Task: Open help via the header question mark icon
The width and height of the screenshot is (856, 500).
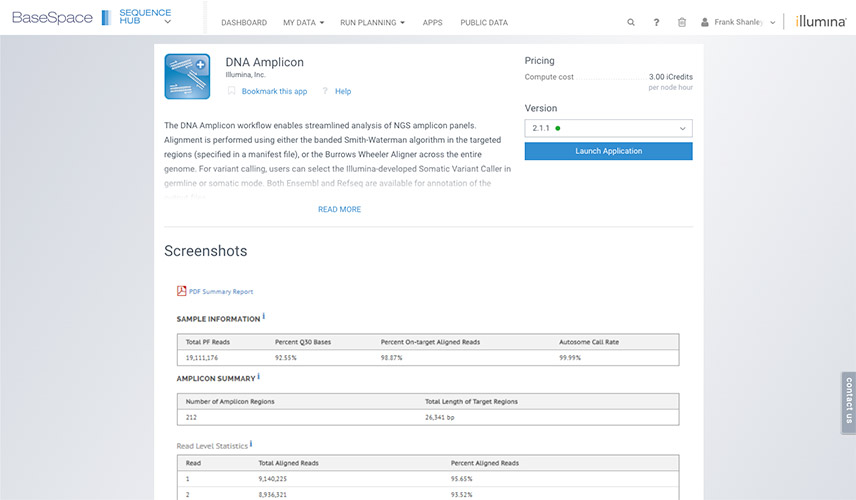Action: click(656, 22)
